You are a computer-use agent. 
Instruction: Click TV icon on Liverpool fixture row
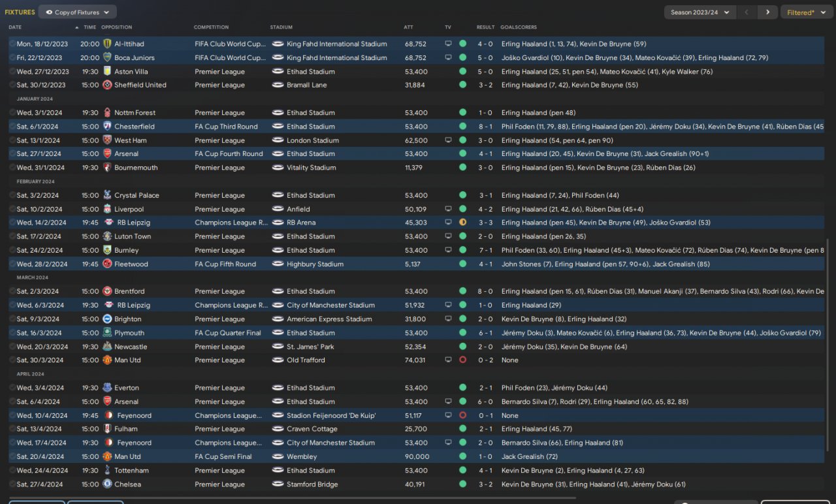pos(448,209)
